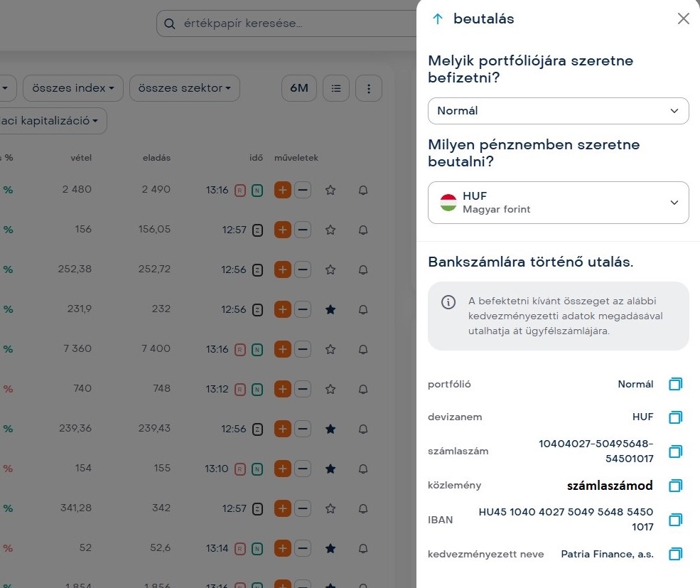Click the search magnifier icon
Screen dimensions: 700x588
[x=169, y=24]
